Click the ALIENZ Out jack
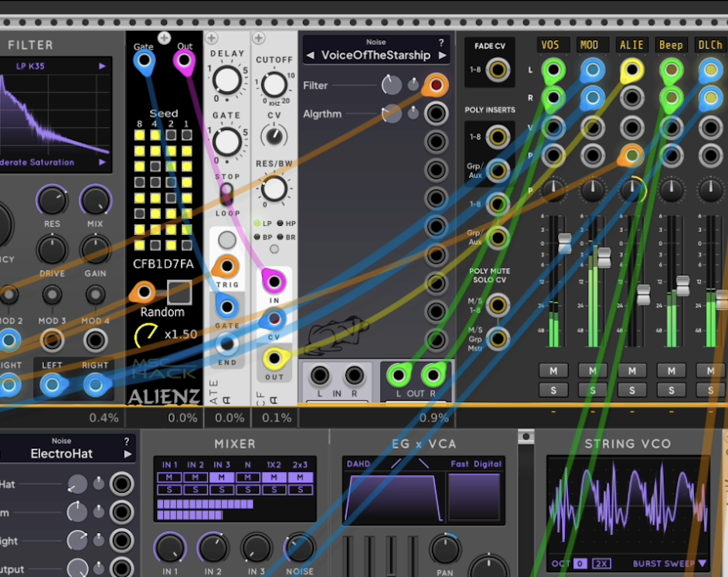The image size is (728, 577). point(184,60)
